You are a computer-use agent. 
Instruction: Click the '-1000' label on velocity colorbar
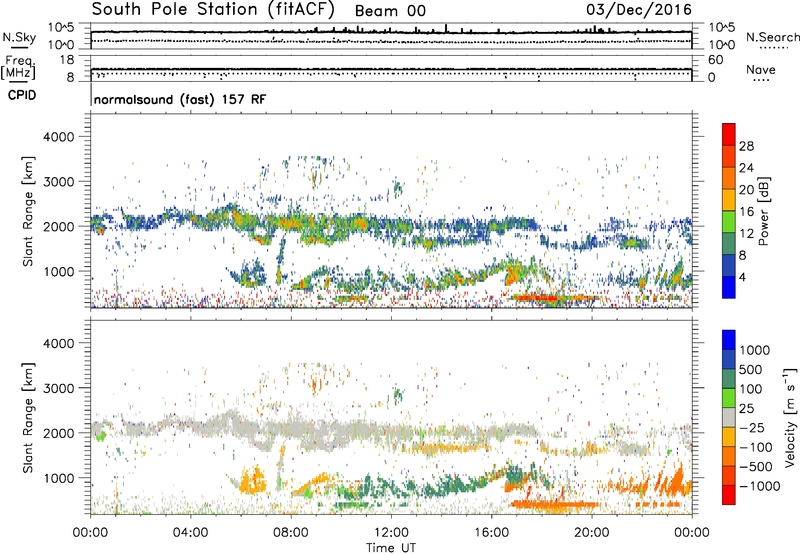coord(760,486)
